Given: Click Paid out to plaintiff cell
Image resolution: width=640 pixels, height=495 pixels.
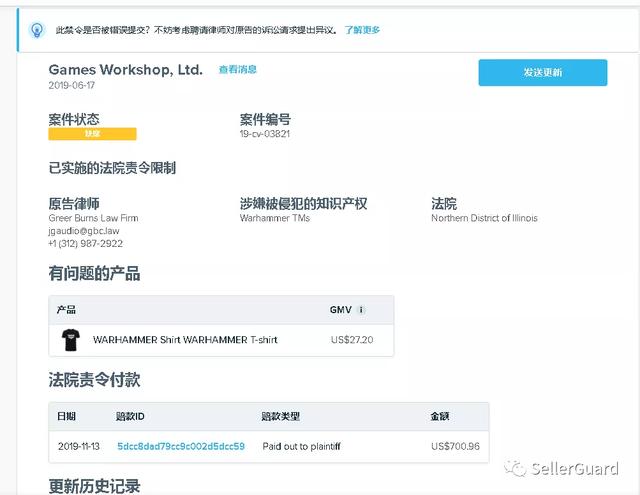Looking at the screenshot, I should pyautogui.click(x=301, y=446).
